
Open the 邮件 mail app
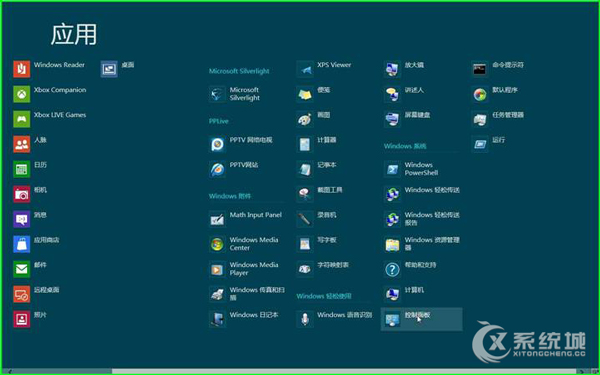point(30,269)
